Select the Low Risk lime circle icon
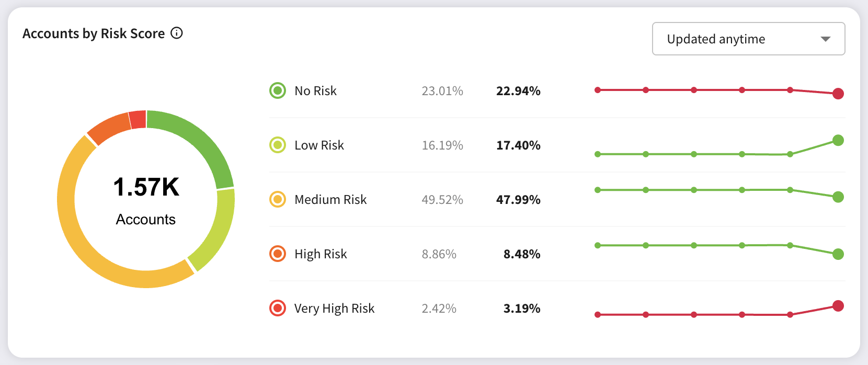The height and width of the screenshot is (365, 868). 278,145
